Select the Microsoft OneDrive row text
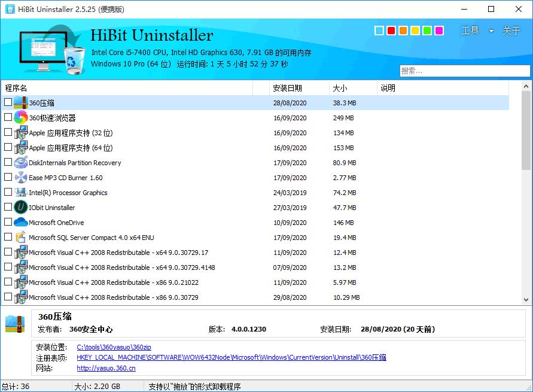Viewport: 533px width, 392px height. click(x=56, y=223)
